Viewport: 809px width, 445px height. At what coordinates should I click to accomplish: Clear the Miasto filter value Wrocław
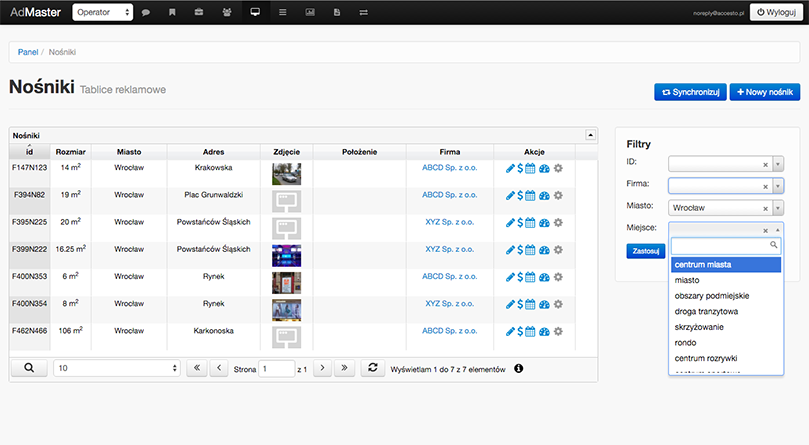766,209
